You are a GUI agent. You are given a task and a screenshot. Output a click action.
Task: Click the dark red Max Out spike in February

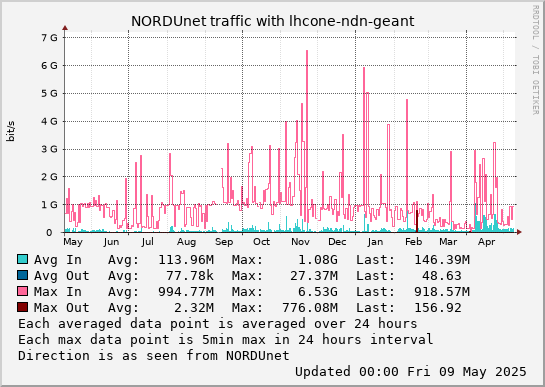pyautogui.click(x=417, y=221)
